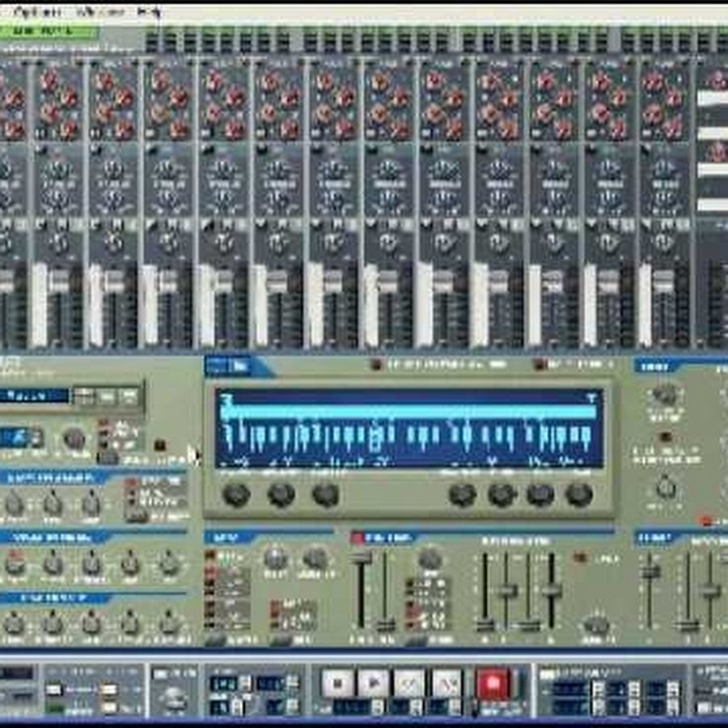This screenshot has height=728, width=728.
Task: Click the first mixer channel's white fader
Action: 38,303
